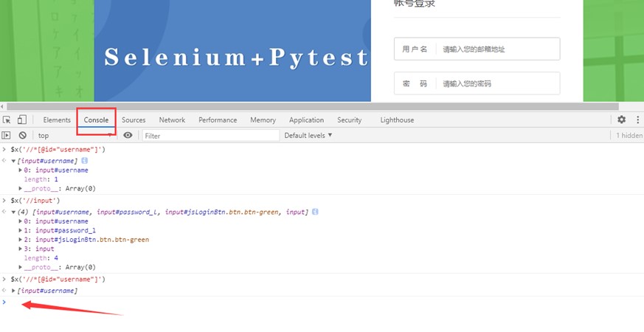Image resolution: width=644 pixels, height=332 pixels.
Task: Focus the console Filter field
Action: click(211, 136)
